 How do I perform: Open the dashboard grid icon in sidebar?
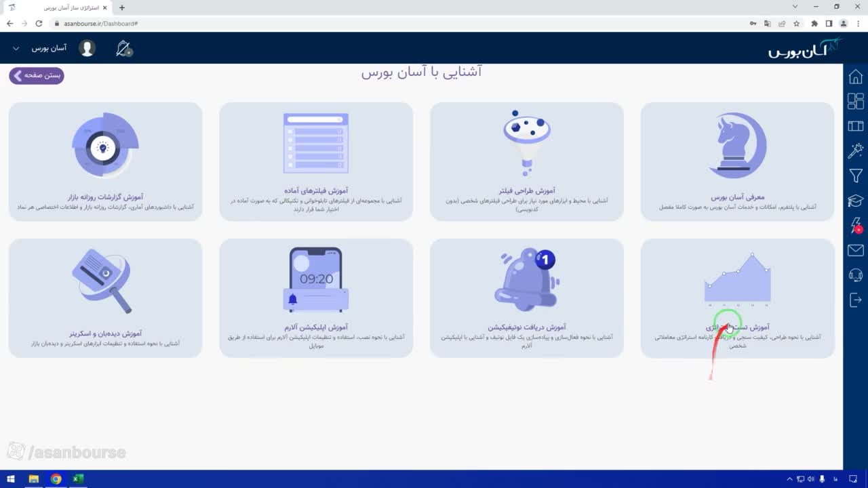[x=856, y=101]
